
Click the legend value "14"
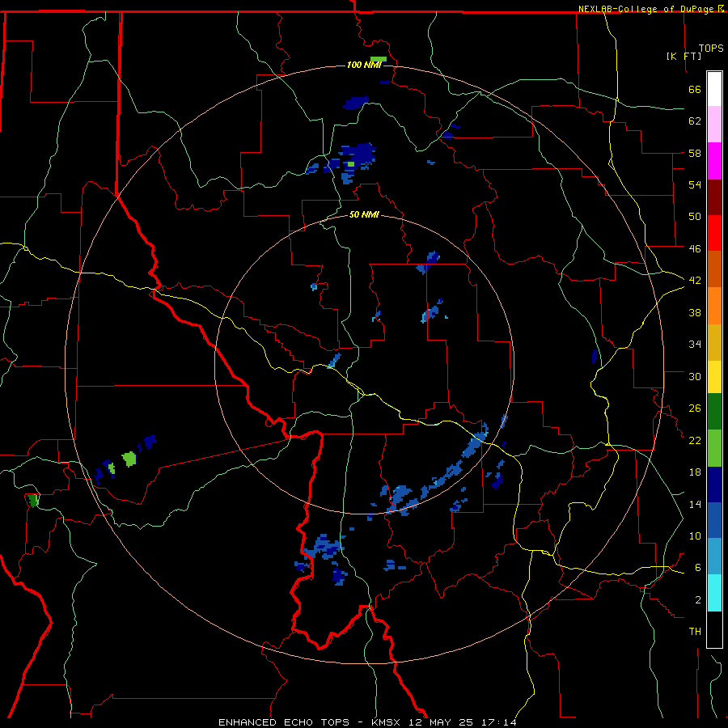[x=695, y=504]
